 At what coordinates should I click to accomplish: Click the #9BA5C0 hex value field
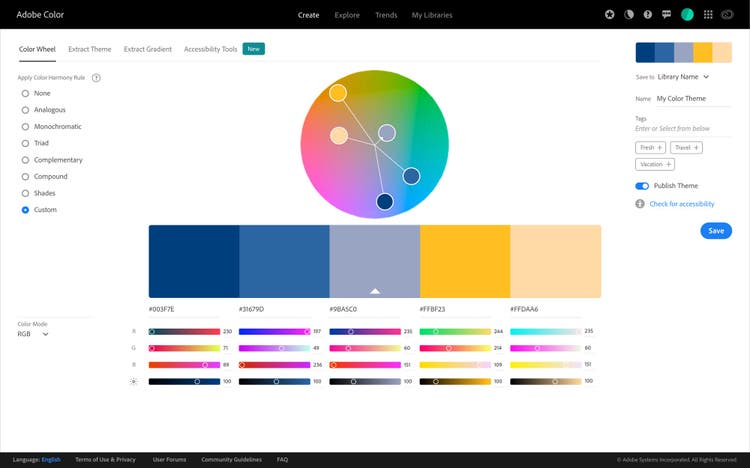pos(365,309)
